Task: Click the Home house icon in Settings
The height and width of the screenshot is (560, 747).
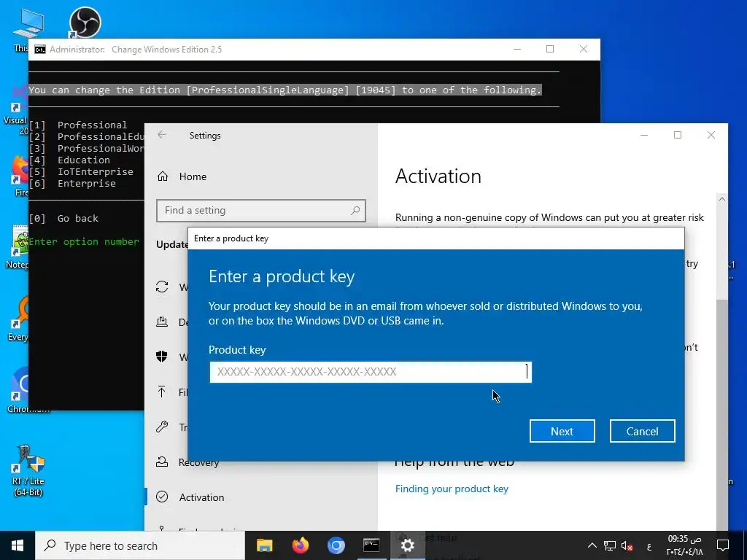Action: [163, 176]
